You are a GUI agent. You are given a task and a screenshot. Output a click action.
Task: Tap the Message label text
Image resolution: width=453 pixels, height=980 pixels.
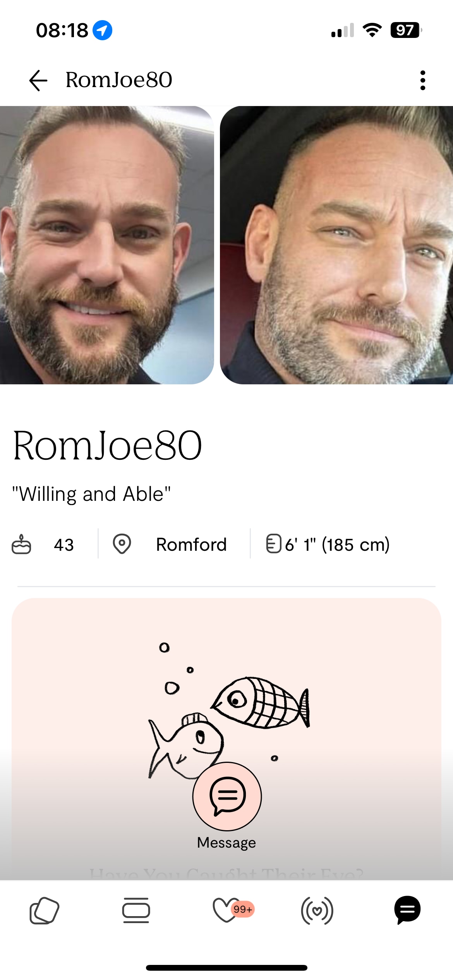click(x=226, y=843)
